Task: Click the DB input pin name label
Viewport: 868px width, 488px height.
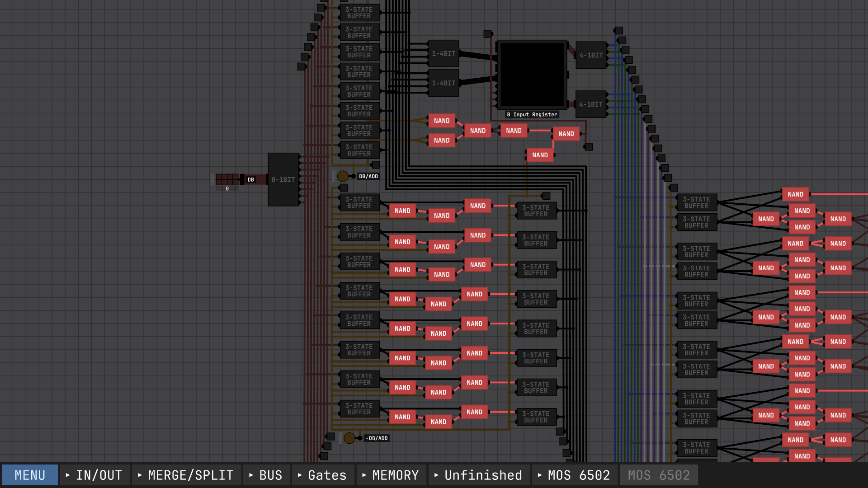Action: pos(251,180)
